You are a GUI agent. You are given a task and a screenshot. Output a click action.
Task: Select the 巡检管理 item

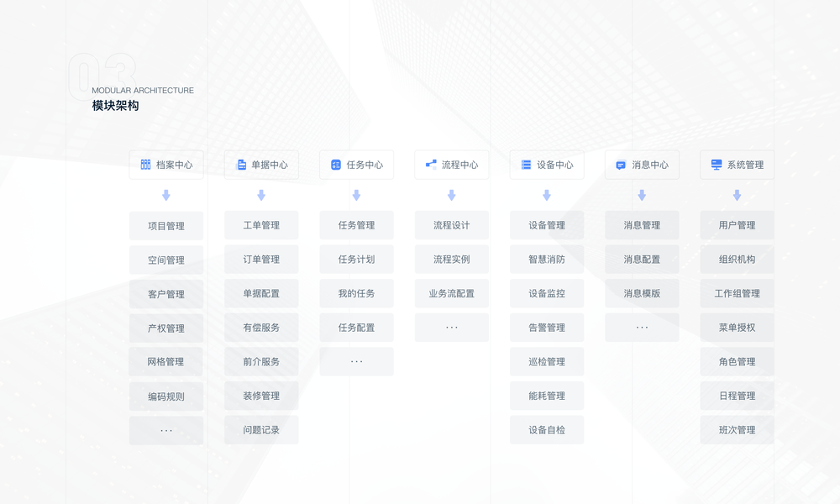[x=547, y=361]
